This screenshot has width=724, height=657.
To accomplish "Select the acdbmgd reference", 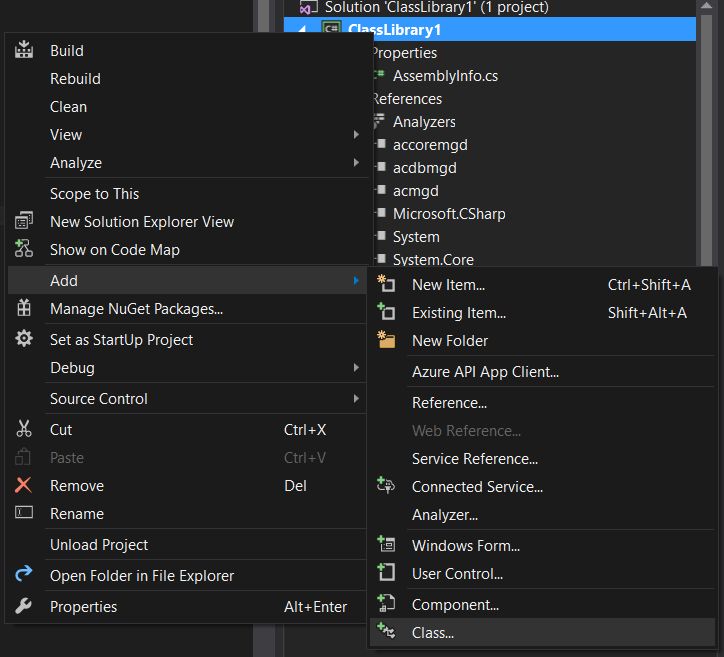I will tap(424, 168).
